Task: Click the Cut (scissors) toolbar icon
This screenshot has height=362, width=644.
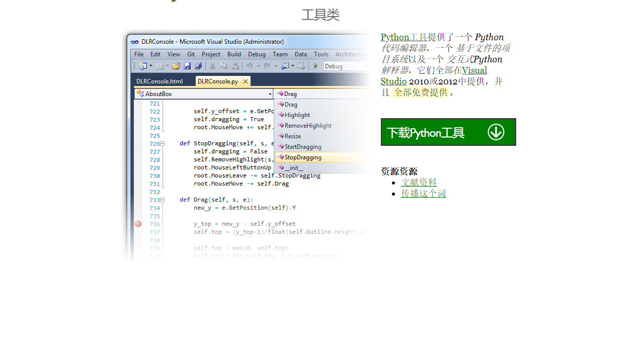Action: tap(212, 66)
